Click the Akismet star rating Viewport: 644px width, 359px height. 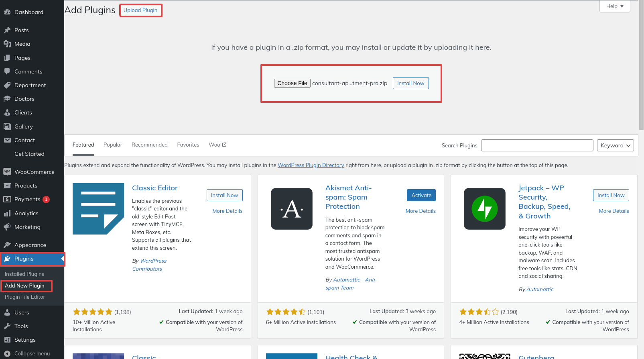coord(286,312)
